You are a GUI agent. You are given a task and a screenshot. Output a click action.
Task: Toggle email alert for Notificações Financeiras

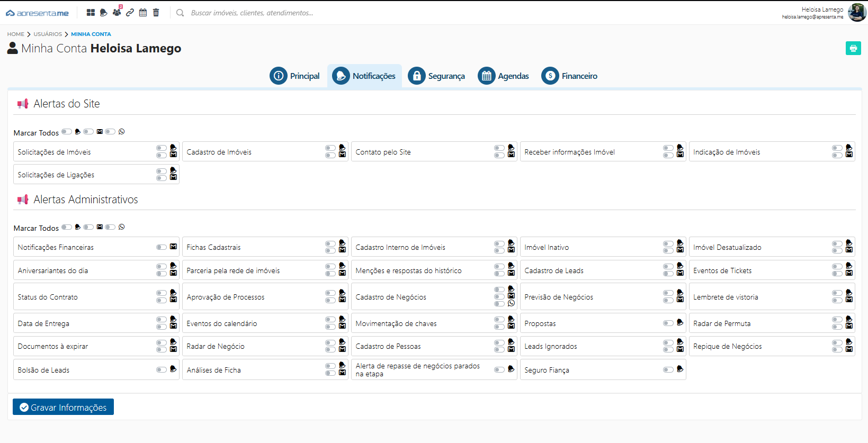pos(162,247)
